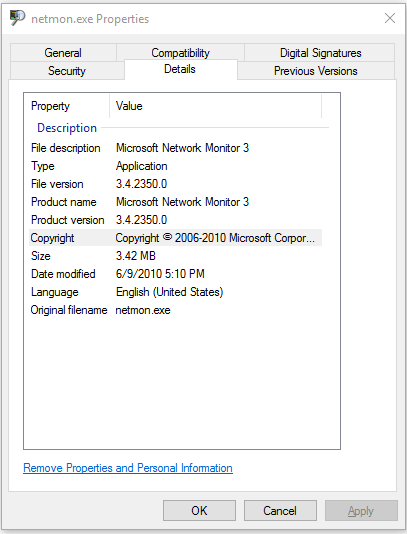Click the netmon.exe icon in title bar
The width and height of the screenshot is (407, 534).
tap(17, 18)
